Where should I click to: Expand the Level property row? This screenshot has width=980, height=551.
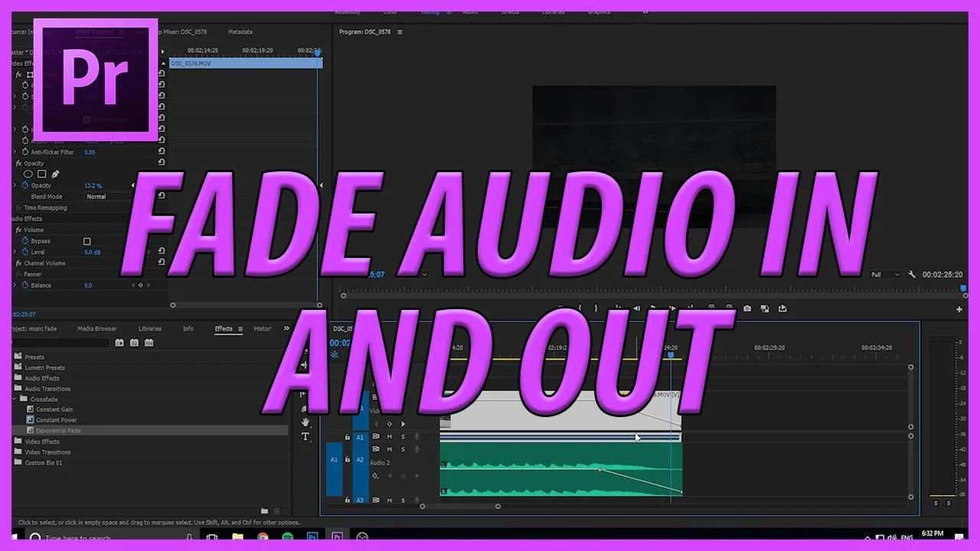point(15,252)
